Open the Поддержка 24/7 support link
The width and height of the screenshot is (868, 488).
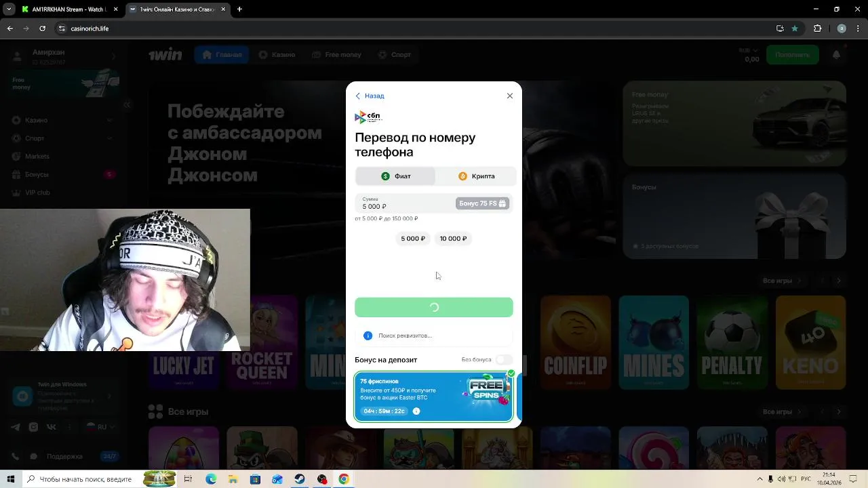[64, 456]
